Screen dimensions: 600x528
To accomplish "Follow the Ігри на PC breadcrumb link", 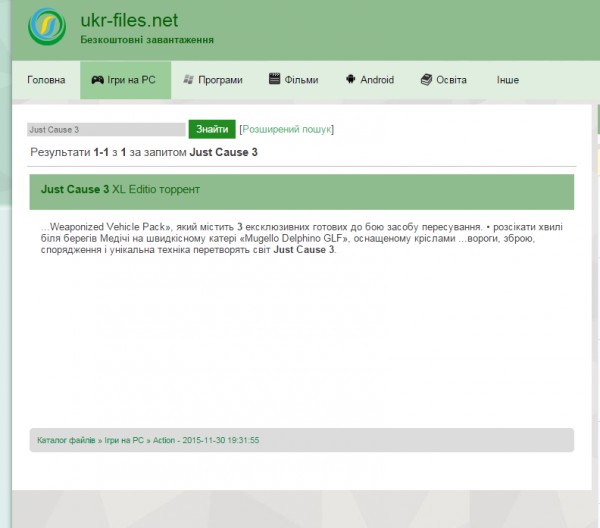I will click(124, 440).
